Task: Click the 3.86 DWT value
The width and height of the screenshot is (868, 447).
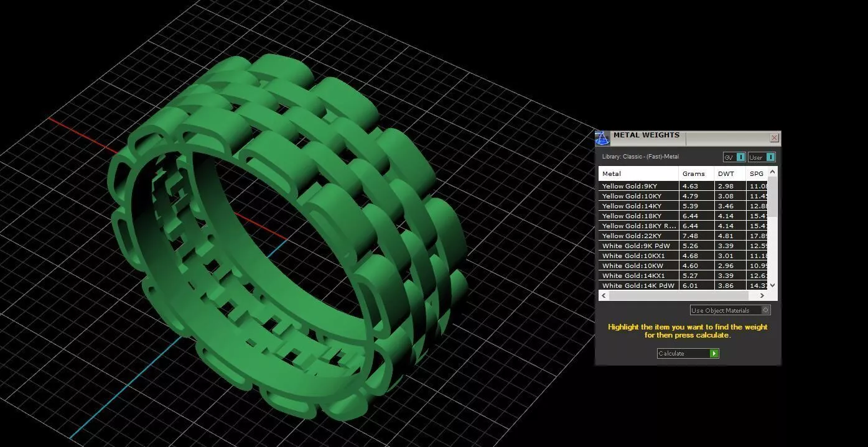Action: point(725,285)
